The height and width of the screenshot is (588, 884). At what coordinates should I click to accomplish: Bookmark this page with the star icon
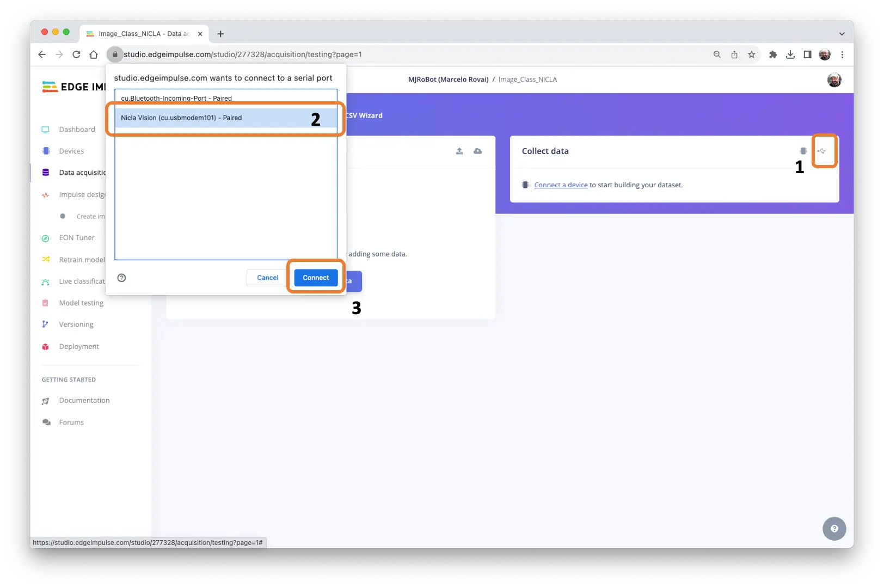tap(752, 54)
